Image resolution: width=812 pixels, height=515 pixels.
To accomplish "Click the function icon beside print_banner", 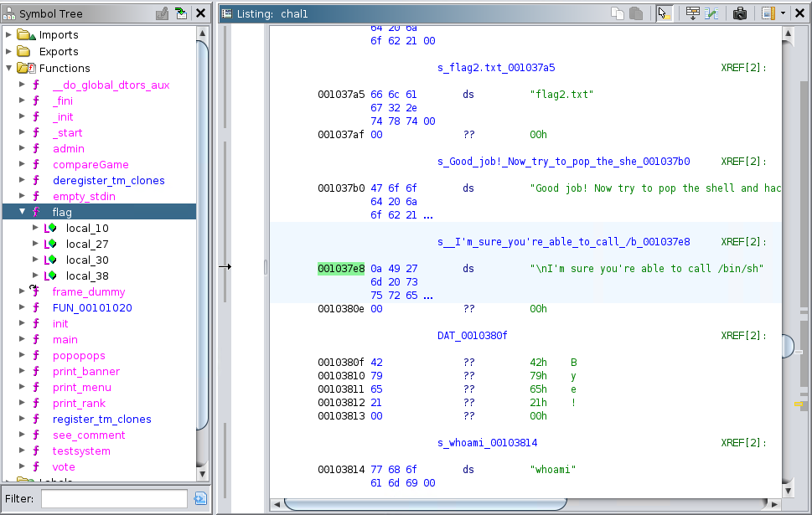I will pyautogui.click(x=36, y=371).
